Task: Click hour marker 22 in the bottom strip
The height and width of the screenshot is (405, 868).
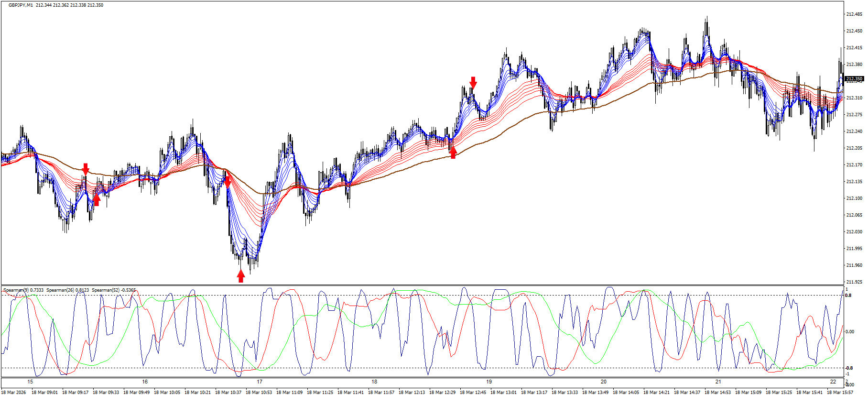Action: pyautogui.click(x=833, y=382)
